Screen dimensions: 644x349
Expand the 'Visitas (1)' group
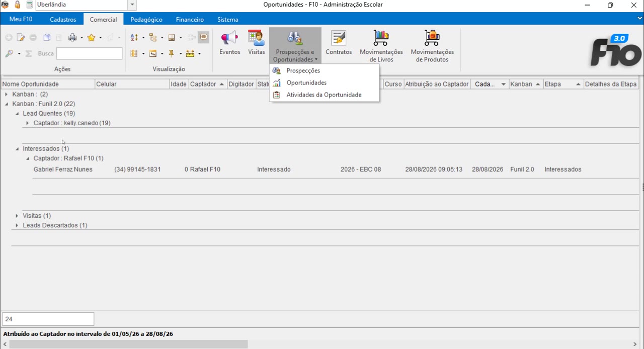pyautogui.click(x=17, y=216)
